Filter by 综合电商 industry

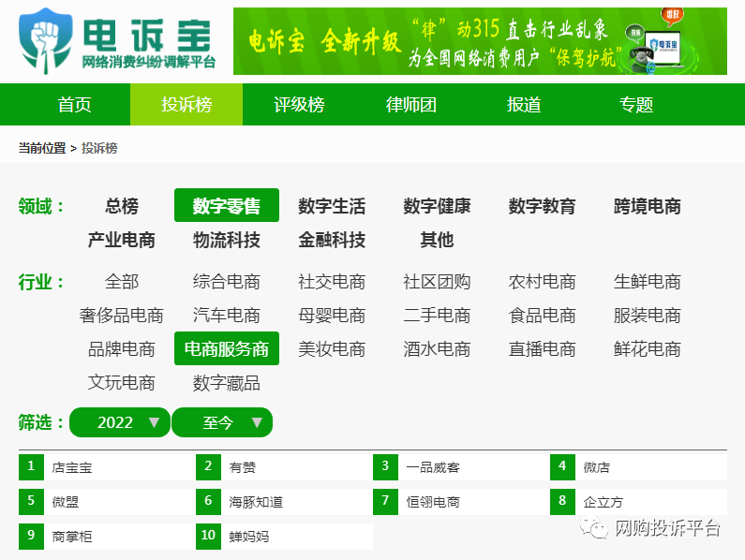tap(227, 282)
